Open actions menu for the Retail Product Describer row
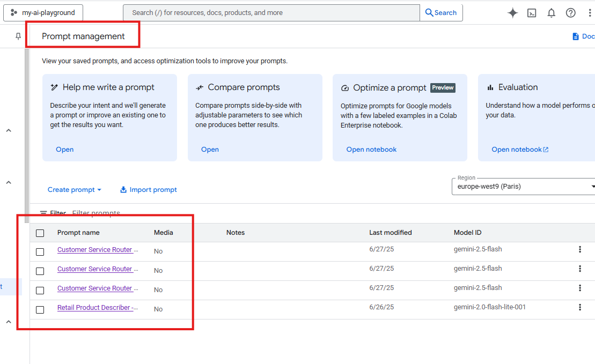The image size is (595, 364). click(x=579, y=307)
